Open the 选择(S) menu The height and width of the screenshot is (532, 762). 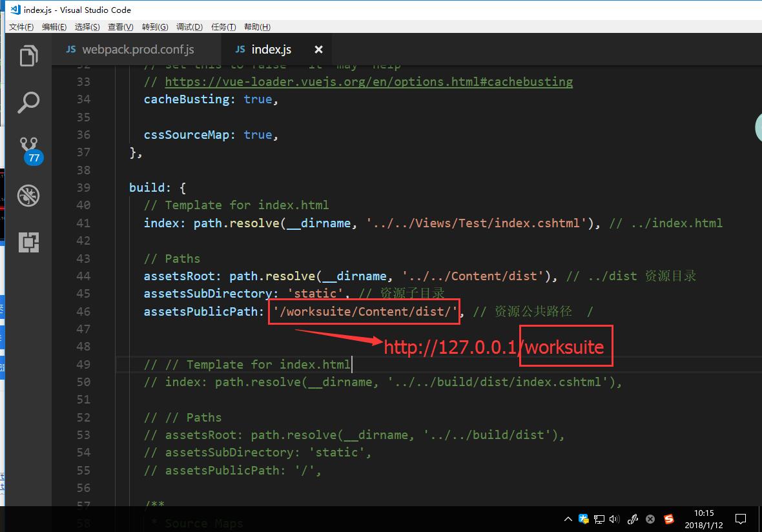(x=87, y=26)
